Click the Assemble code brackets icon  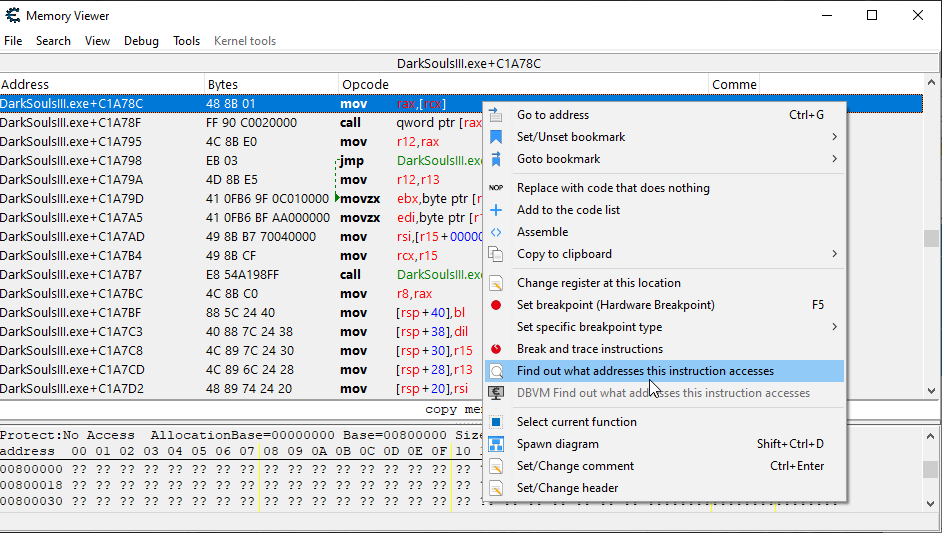coord(496,232)
